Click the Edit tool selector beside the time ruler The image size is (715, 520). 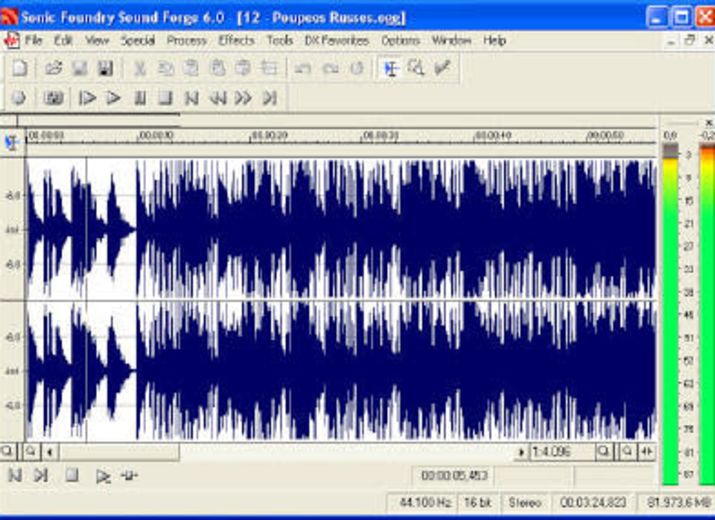(12, 142)
